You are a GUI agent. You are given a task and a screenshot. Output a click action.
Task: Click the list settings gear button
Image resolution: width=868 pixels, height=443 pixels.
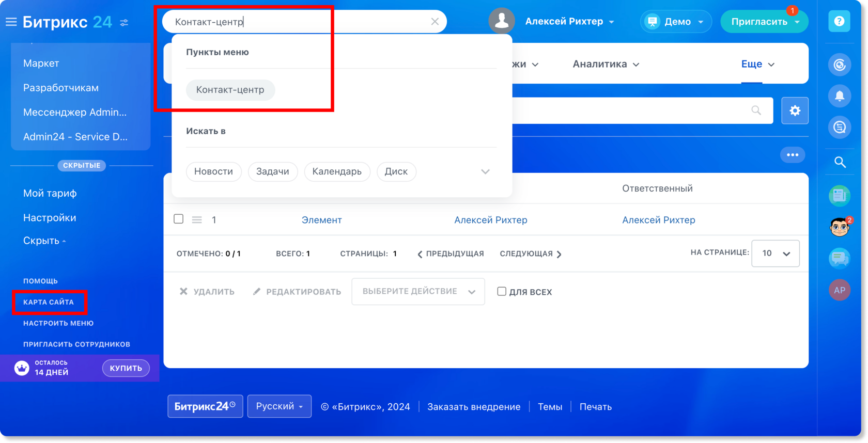[x=795, y=110]
